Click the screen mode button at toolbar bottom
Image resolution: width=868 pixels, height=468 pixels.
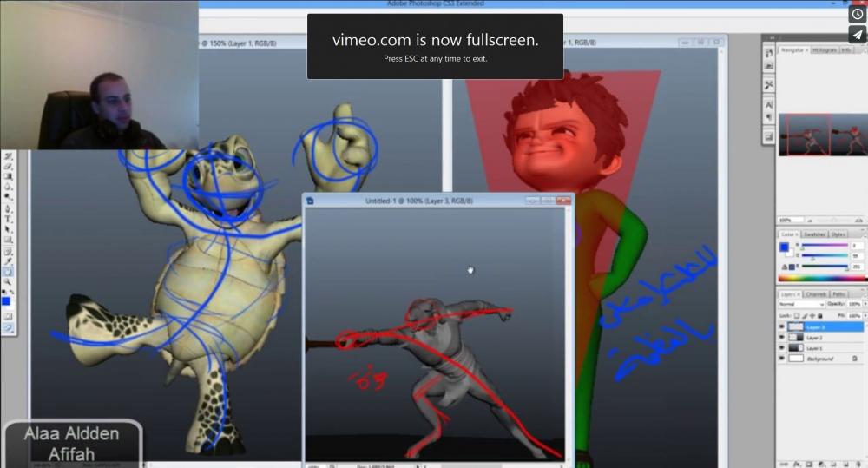[9, 328]
